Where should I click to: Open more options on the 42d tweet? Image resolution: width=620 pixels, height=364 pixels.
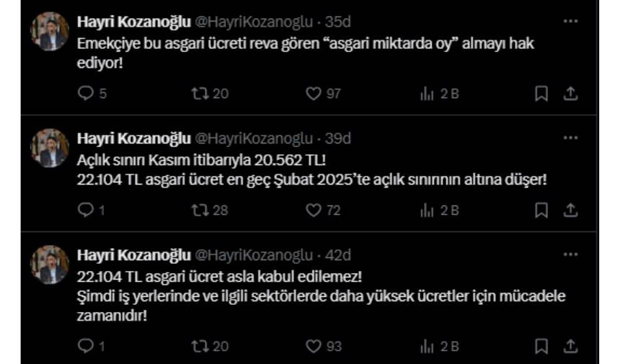pos(570,254)
